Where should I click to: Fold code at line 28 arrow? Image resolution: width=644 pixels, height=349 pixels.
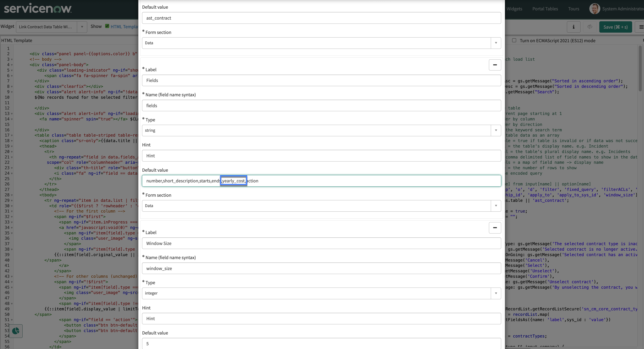click(12, 195)
